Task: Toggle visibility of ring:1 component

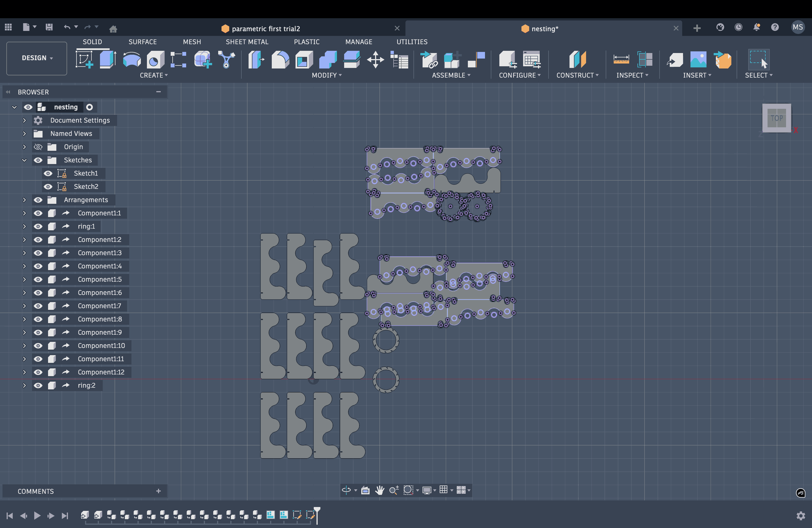Action: tap(38, 226)
